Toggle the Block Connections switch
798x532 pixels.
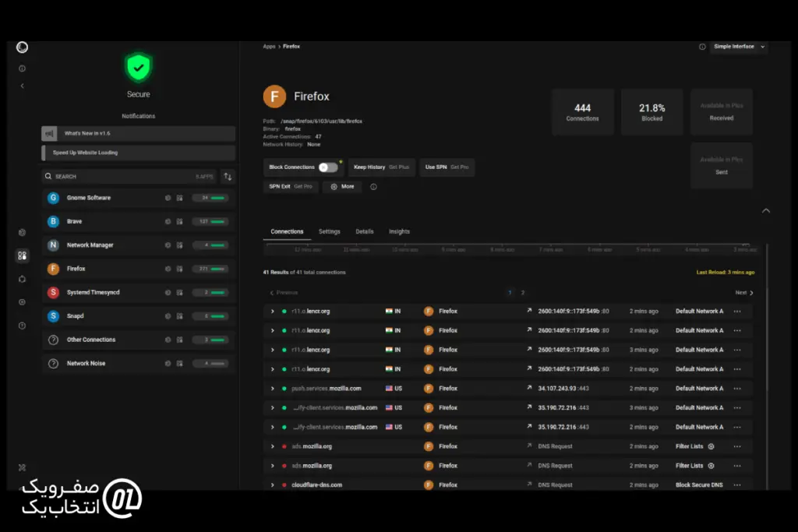328,167
